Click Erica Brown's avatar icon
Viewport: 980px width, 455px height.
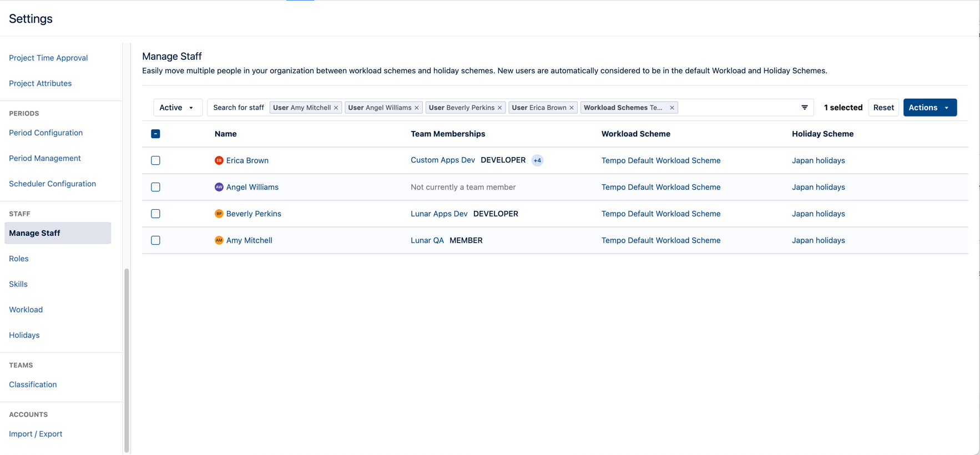pyautogui.click(x=219, y=160)
